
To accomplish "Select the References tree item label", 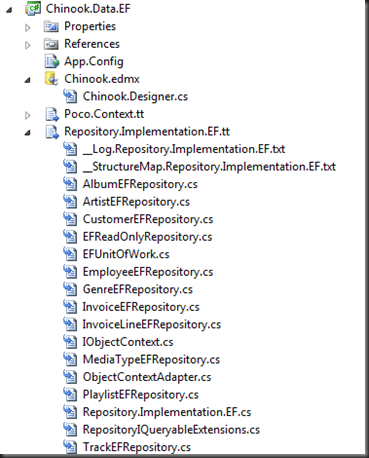I will tap(92, 44).
